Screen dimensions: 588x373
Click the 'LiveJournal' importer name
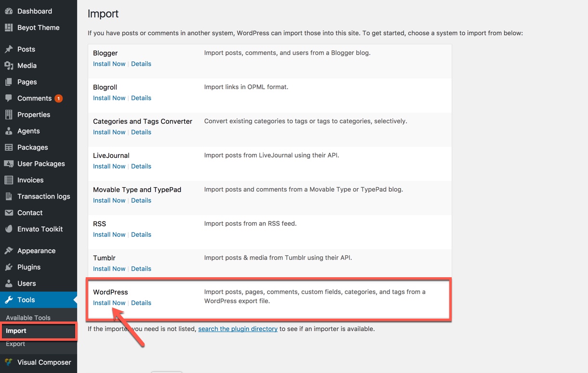pos(111,155)
